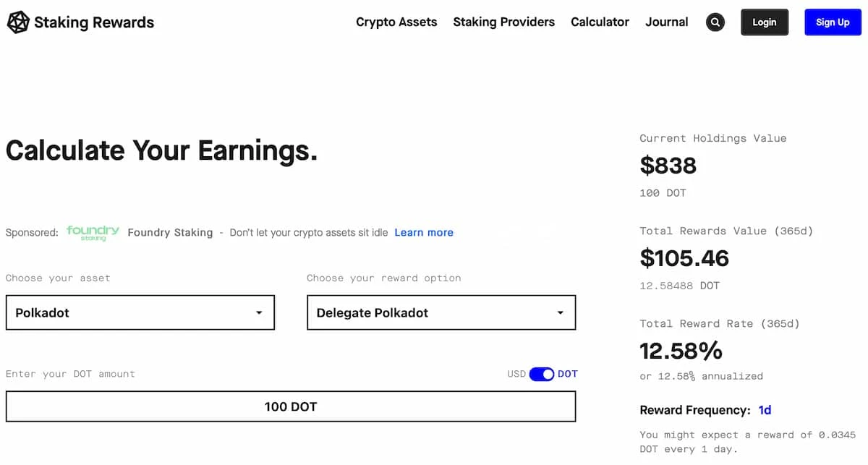Focus the 100 DOT amount field
Image resolution: width=868 pixels, height=465 pixels.
click(291, 406)
